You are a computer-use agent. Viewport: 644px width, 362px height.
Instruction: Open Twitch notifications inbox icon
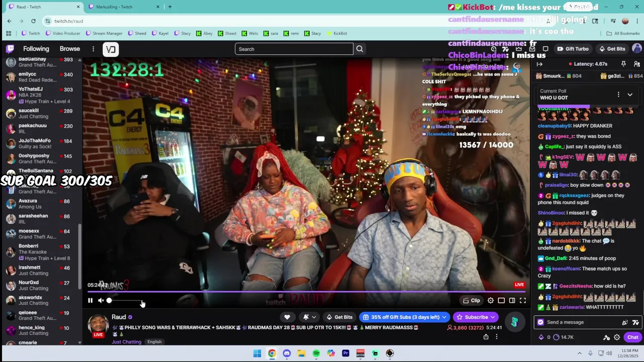pyautogui.click(x=532, y=49)
